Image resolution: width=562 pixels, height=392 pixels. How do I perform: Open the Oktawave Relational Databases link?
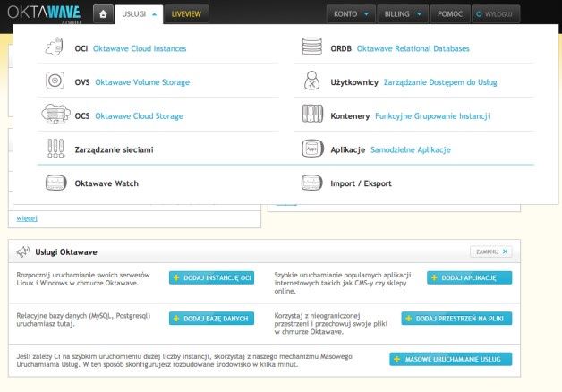click(x=413, y=48)
